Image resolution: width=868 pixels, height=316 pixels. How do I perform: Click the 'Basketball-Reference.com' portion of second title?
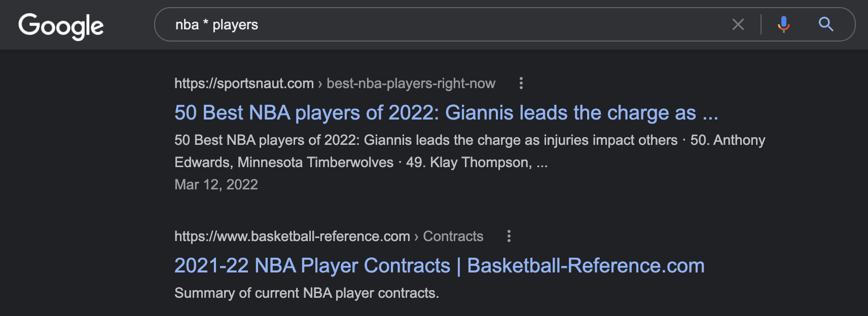click(x=586, y=265)
